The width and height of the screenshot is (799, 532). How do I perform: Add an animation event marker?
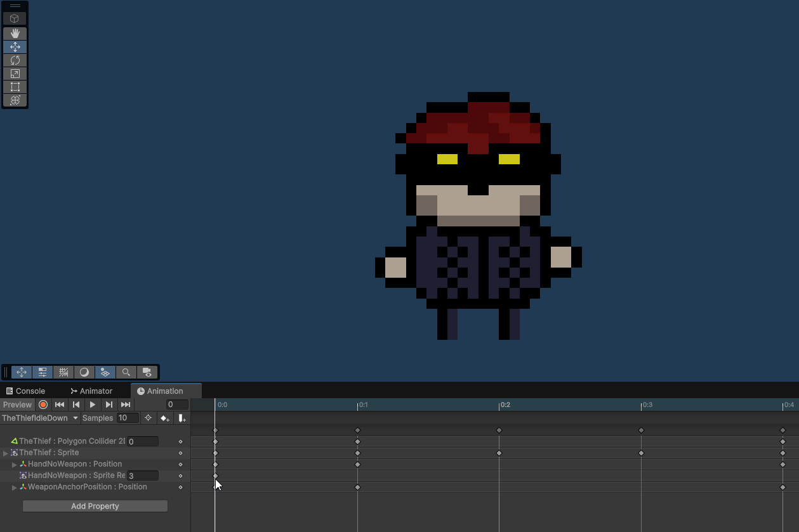coord(182,418)
